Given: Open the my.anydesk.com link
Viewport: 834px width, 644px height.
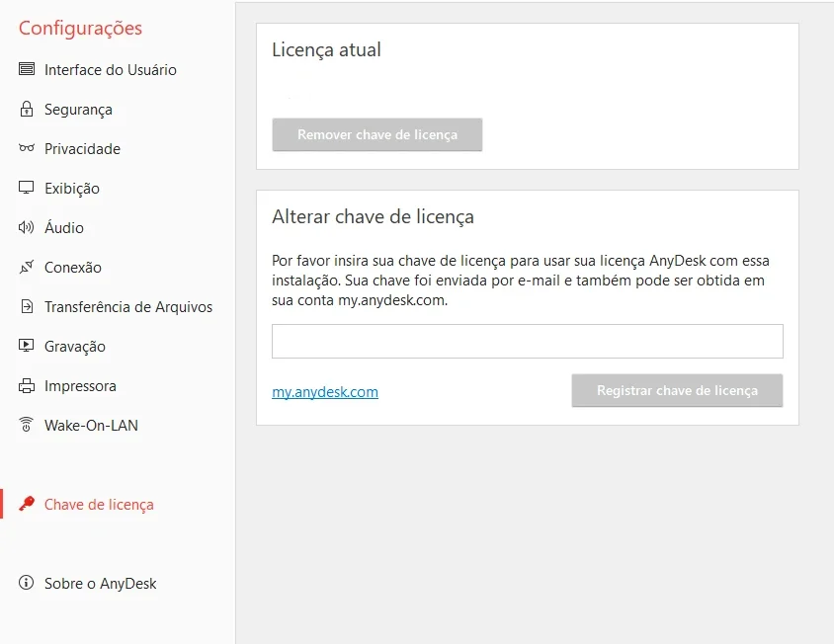Looking at the screenshot, I should click(325, 392).
